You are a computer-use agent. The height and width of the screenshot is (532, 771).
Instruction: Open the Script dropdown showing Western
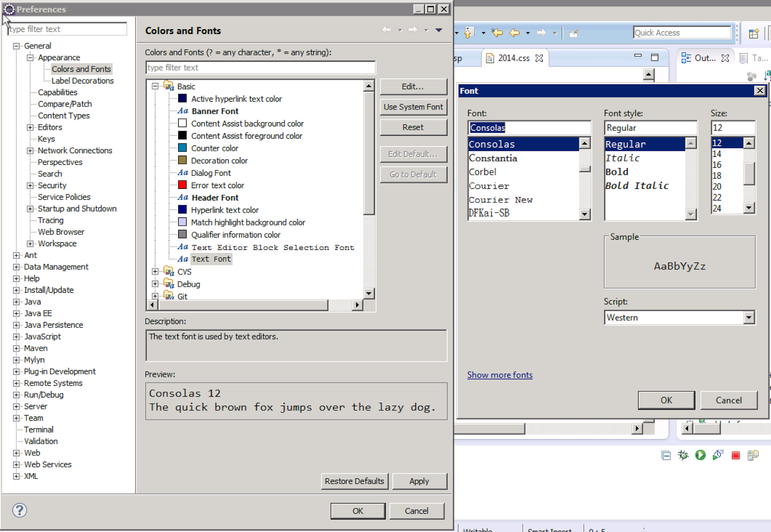point(749,317)
